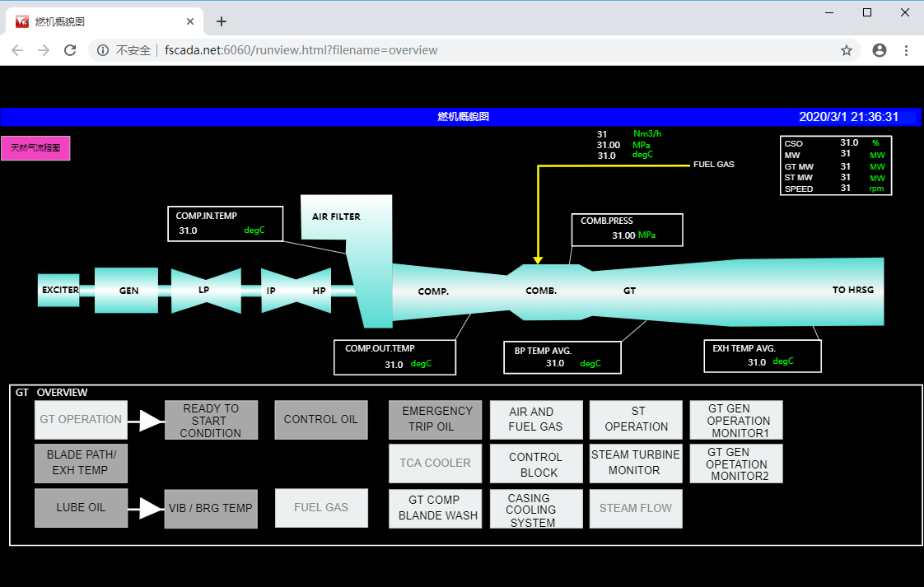Open the CONTROL OIL screen

pyautogui.click(x=321, y=420)
